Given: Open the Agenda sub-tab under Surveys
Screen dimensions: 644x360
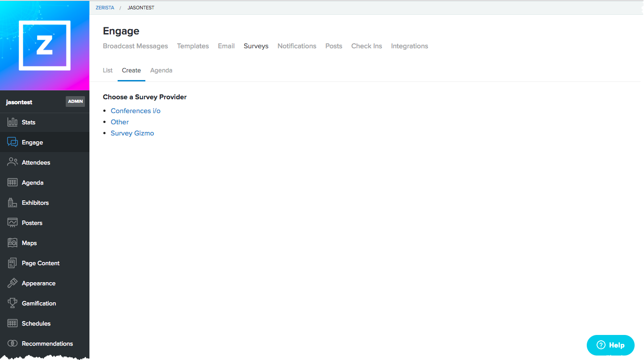Looking at the screenshot, I should click(x=161, y=70).
